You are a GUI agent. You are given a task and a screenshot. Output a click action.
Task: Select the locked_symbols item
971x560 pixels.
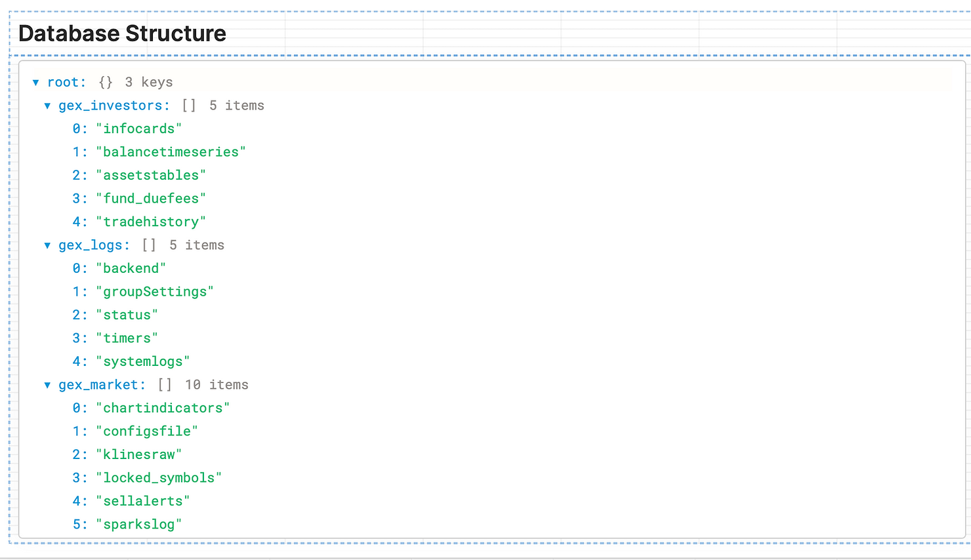click(159, 477)
